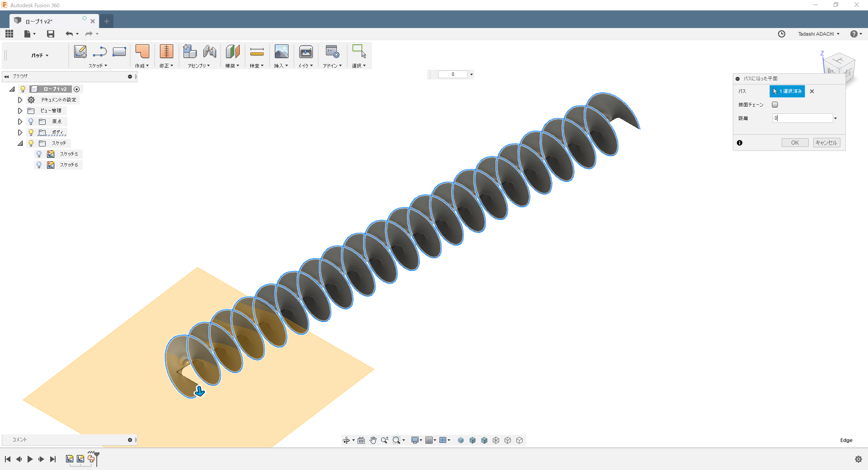Click the 1 選択済み path selection button
The height and width of the screenshot is (470, 868).
(x=787, y=91)
